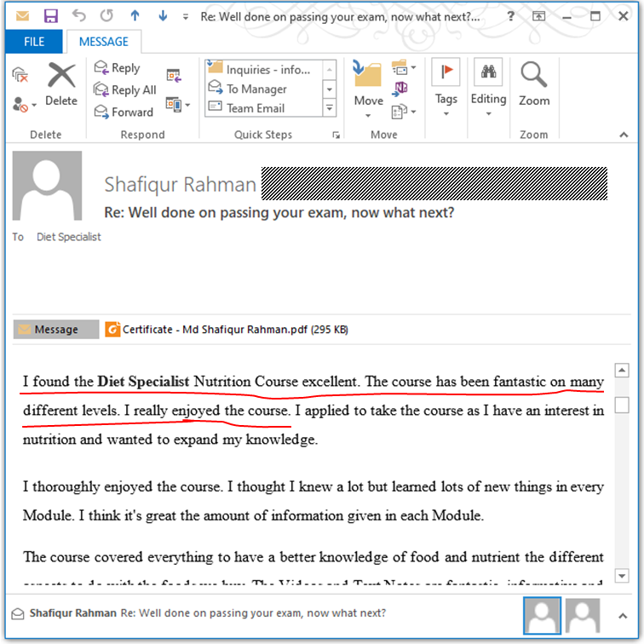Click the message body scrollbar thumb
The height and width of the screenshot is (644, 644).
point(622,405)
